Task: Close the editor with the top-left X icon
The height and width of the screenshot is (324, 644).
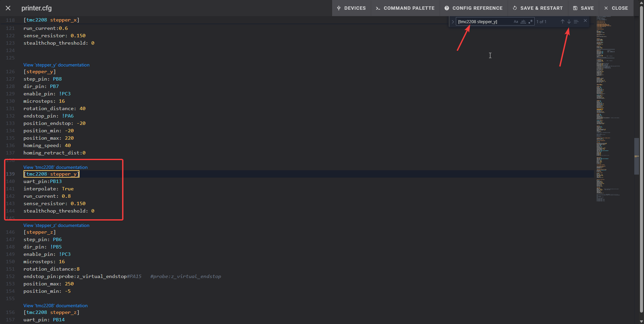Action: click(x=8, y=8)
